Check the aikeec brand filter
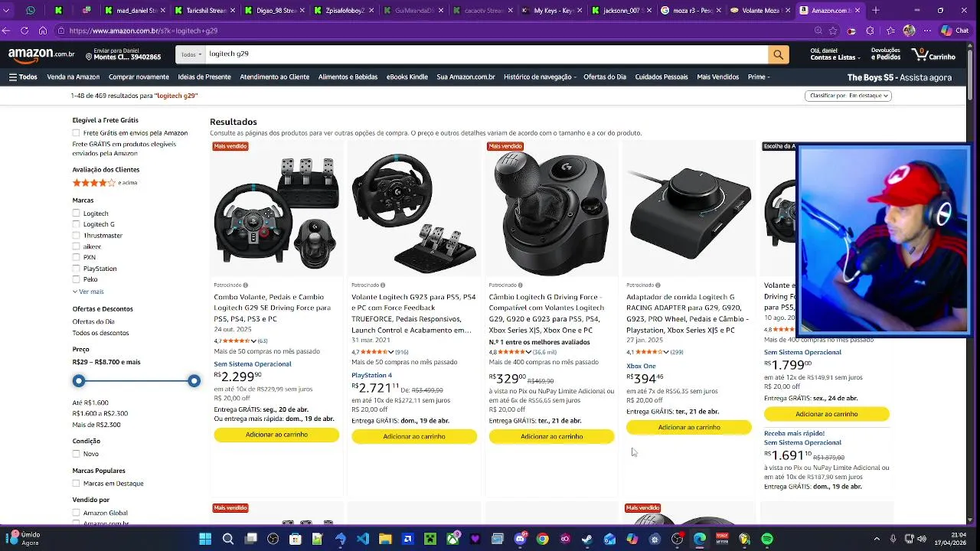The height and width of the screenshot is (551, 980). 76,246
